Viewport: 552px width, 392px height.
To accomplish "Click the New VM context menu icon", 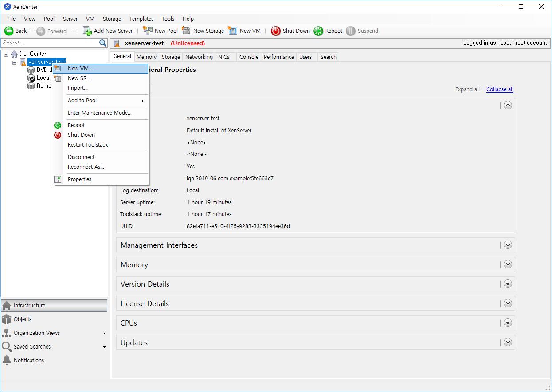I will [x=58, y=69].
